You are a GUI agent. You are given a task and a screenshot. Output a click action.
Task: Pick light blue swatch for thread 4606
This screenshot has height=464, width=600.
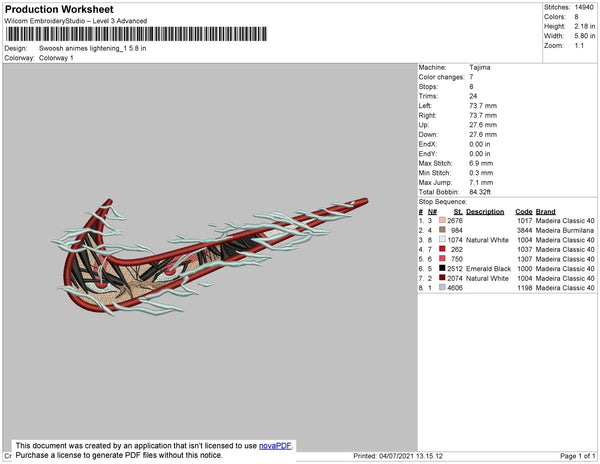442,287
